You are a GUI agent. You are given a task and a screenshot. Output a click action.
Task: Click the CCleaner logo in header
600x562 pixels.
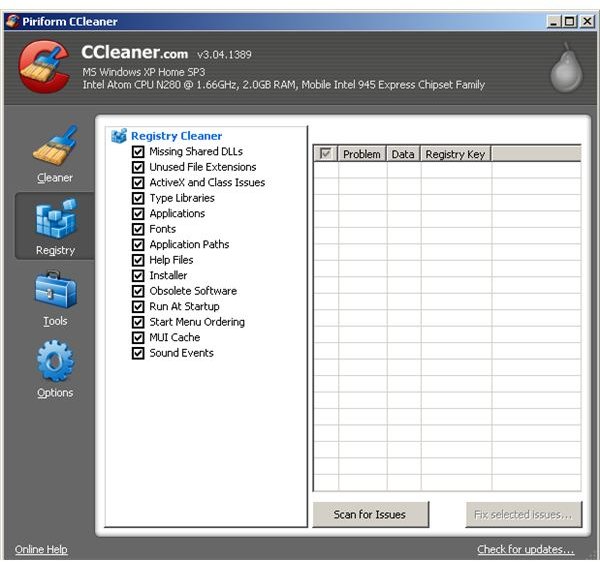pyautogui.click(x=44, y=67)
